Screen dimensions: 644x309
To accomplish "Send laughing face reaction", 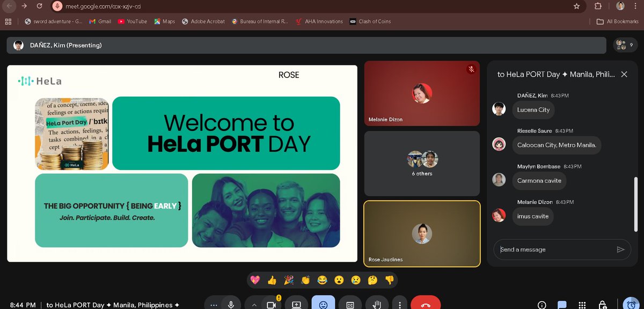I will tap(322, 279).
